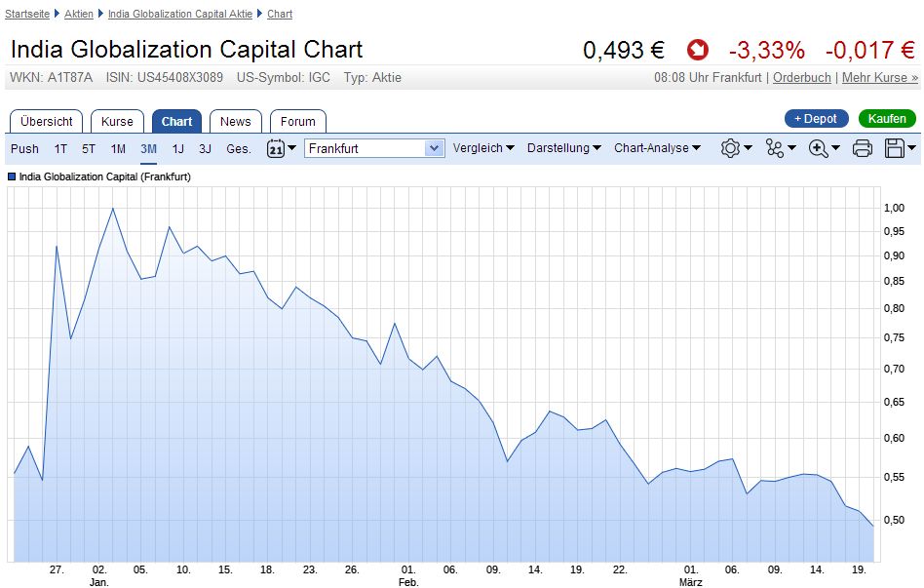Open the Forum tab
The width and height of the screenshot is (924, 588).
[x=297, y=121]
